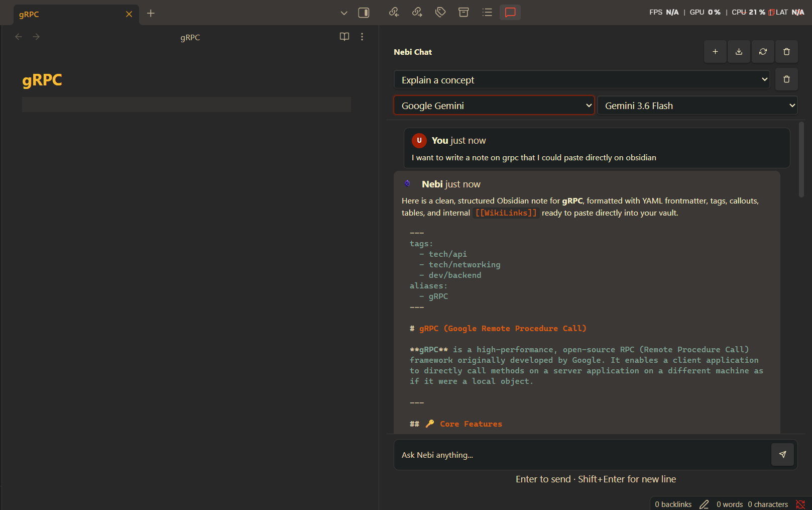The image size is (812, 510).
Task: Open the 'Explain a concept' prompt dropdown
Action: tap(582, 80)
